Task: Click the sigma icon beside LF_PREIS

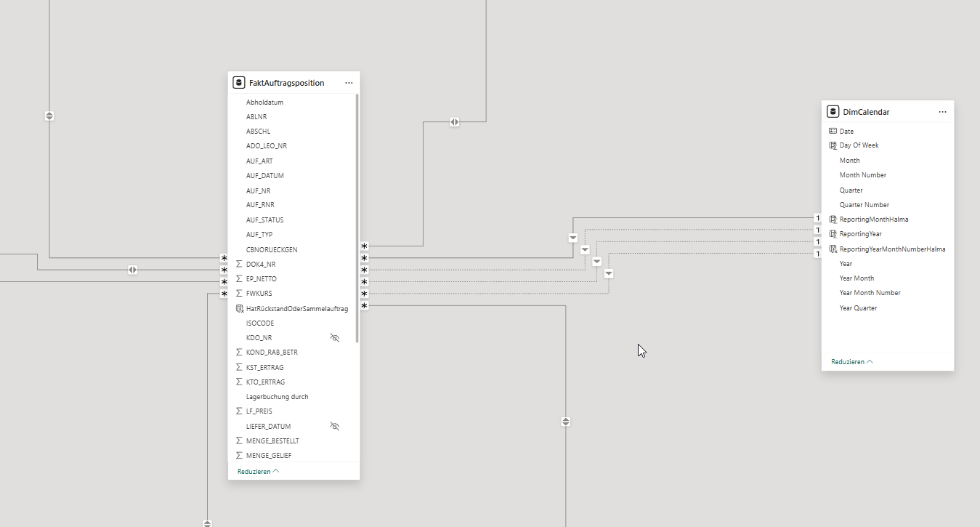Action: [x=239, y=411]
